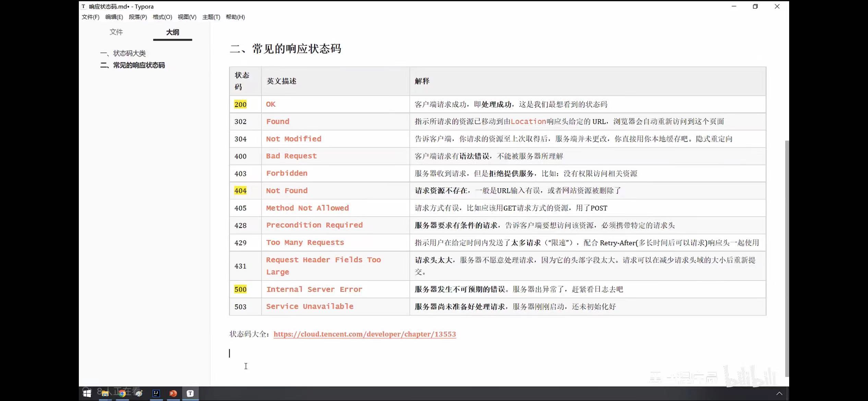Open the 段落(P) menu

tap(138, 17)
